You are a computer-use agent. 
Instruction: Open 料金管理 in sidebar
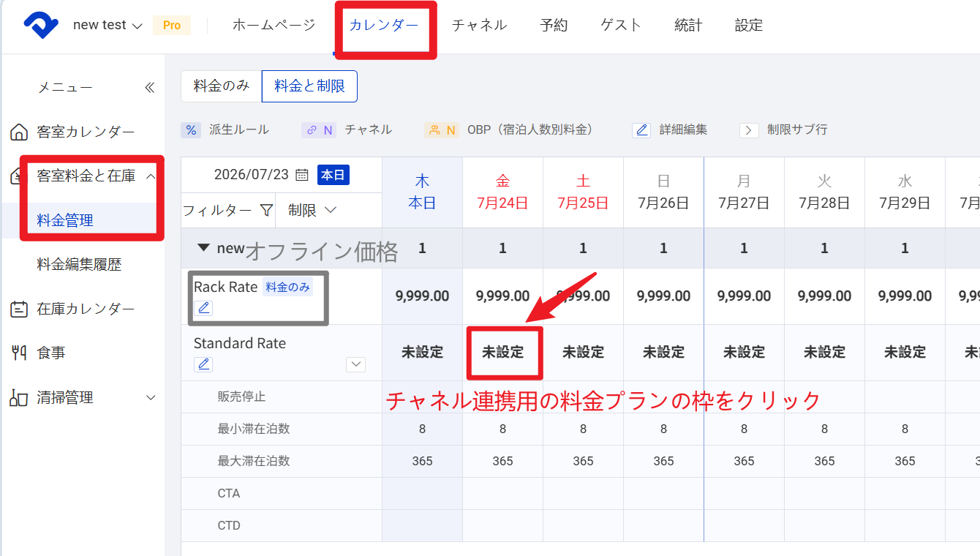(65, 220)
